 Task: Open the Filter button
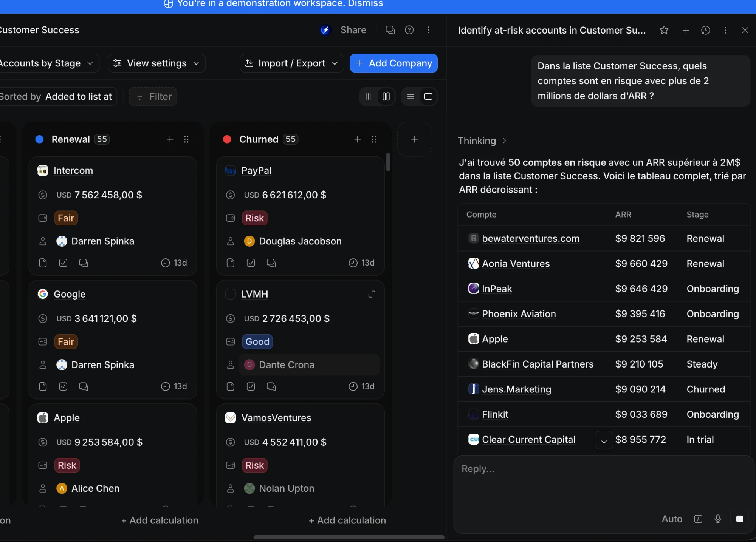pyautogui.click(x=153, y=97)
